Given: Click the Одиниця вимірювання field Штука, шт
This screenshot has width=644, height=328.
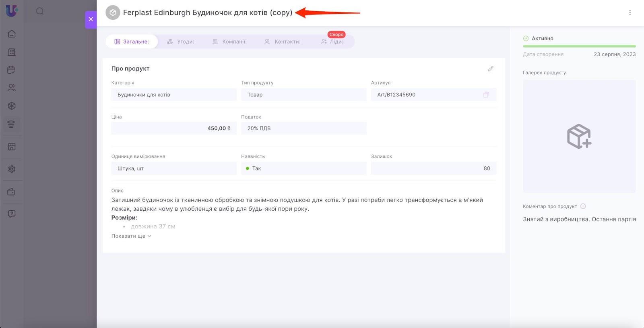Looking at the screenshot, I should tap(174, 168).
